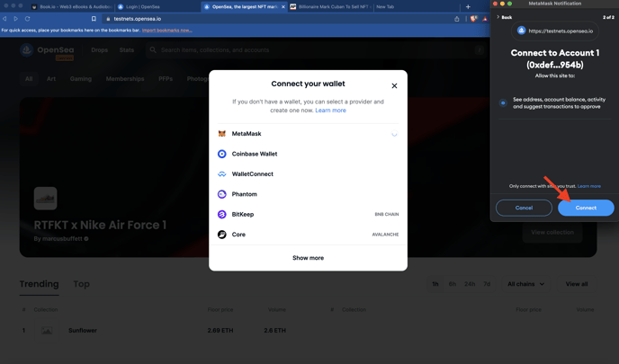Select the All category tab

click(x=29, y=79)
